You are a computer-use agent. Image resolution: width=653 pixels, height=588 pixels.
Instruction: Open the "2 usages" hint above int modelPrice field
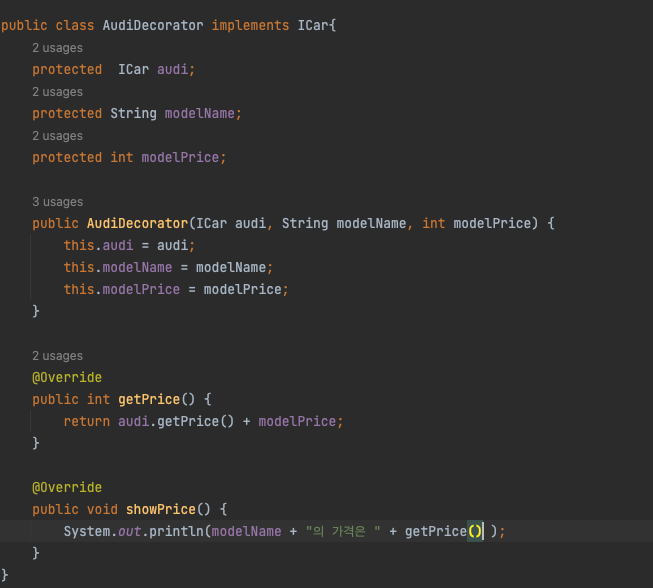pos(57,136)
